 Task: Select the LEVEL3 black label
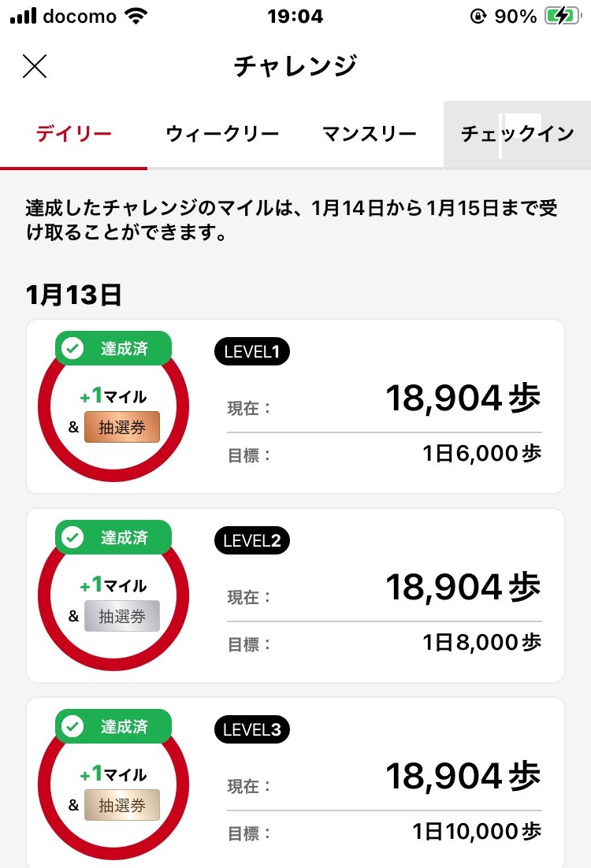(x=252, y=729)
